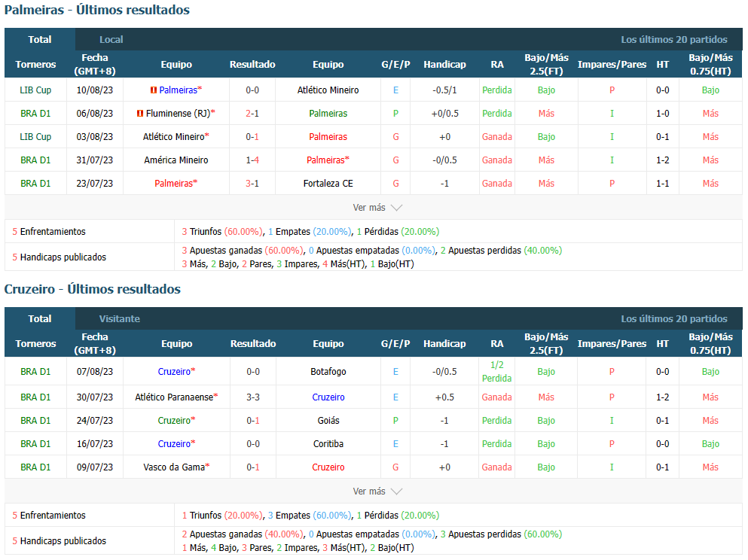The width and height of the screenshot is (748, 560).
Task: Open LIB Cup tournament link on 10/08/23 row
Action: (x=35, y=90)
